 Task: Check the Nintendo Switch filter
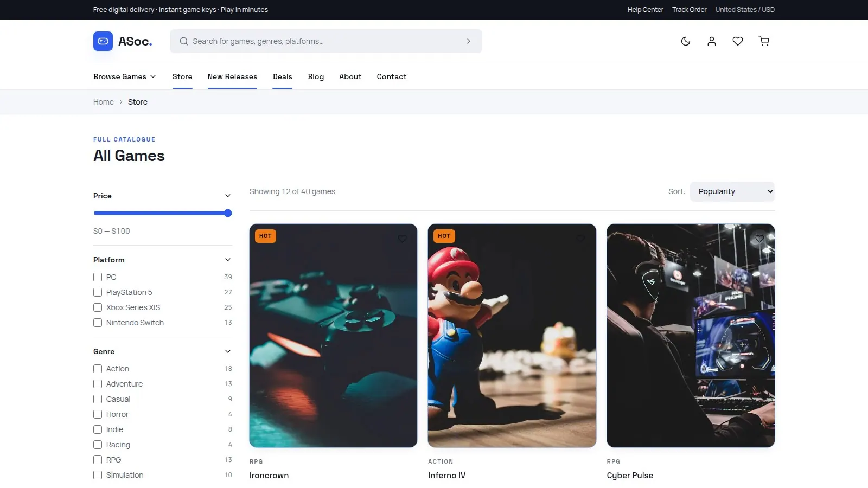coord(98,323)
